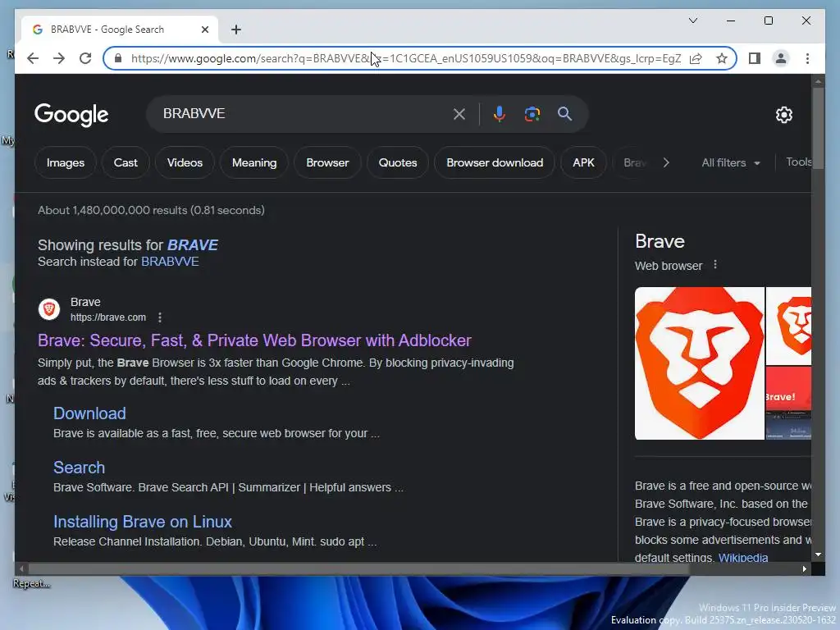The image size is (840, 630).
Task: Select the Browser filter chip
Action: coord(327,163)
